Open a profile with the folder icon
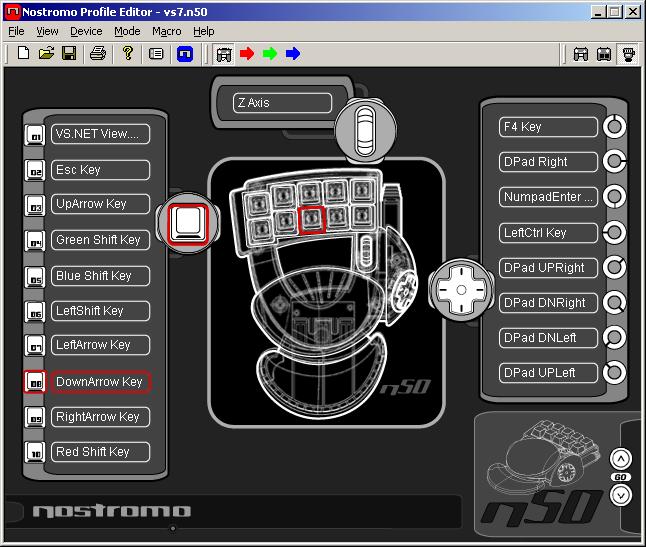This screenshot has width=646, height=547. pyautogui.click(x=46, y=54)
